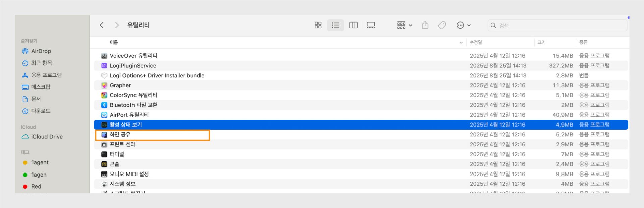Open the more actions ellipsis dropdown
The height and width of the screenshot is (208, 644).
(x=463, y=25)
